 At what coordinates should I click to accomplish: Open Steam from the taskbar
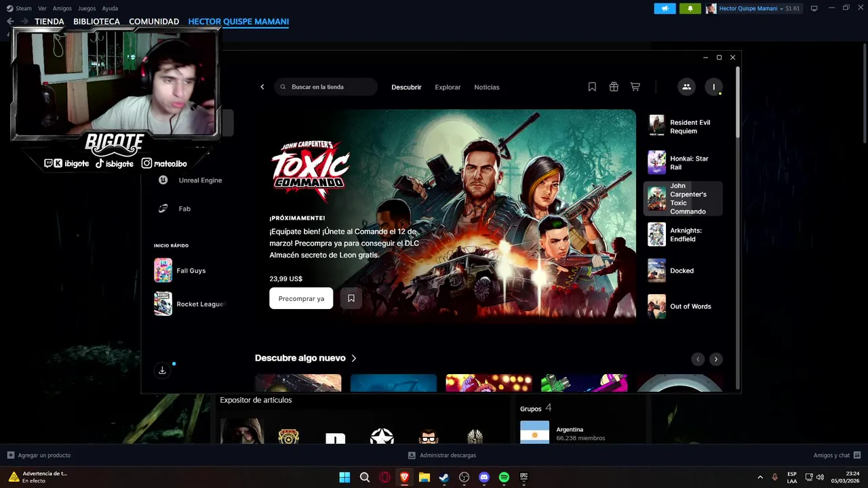(x=443, y=477)
